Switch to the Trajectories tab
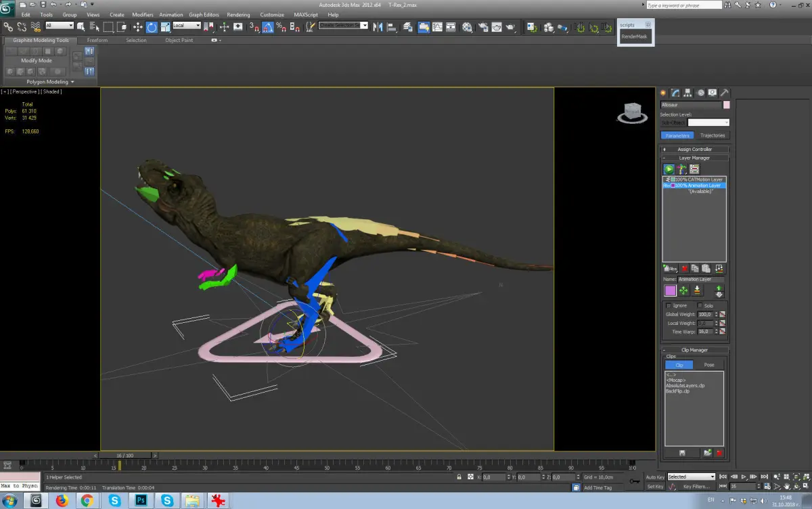This screenshot has height=509, width=812. 713,135
